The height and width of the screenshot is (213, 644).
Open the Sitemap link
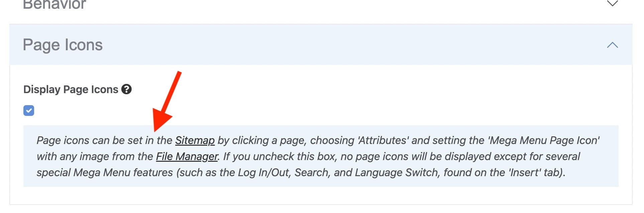[x=195, y=140]
